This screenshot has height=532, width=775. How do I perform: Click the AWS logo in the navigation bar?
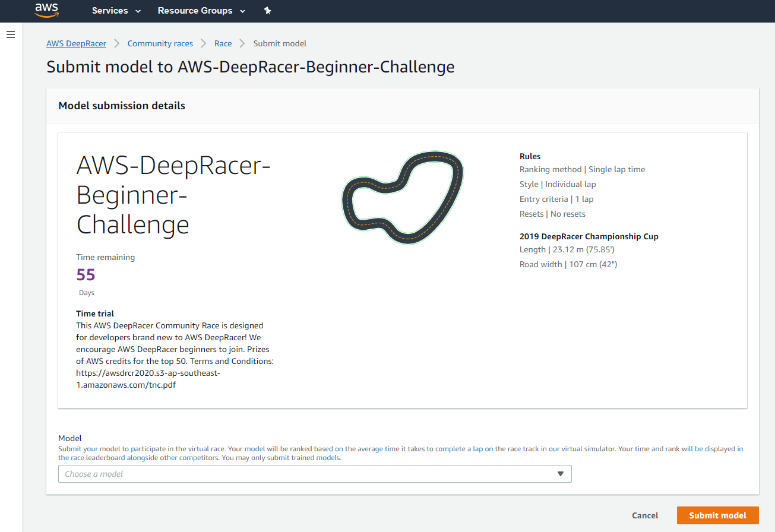coord(46,10)
